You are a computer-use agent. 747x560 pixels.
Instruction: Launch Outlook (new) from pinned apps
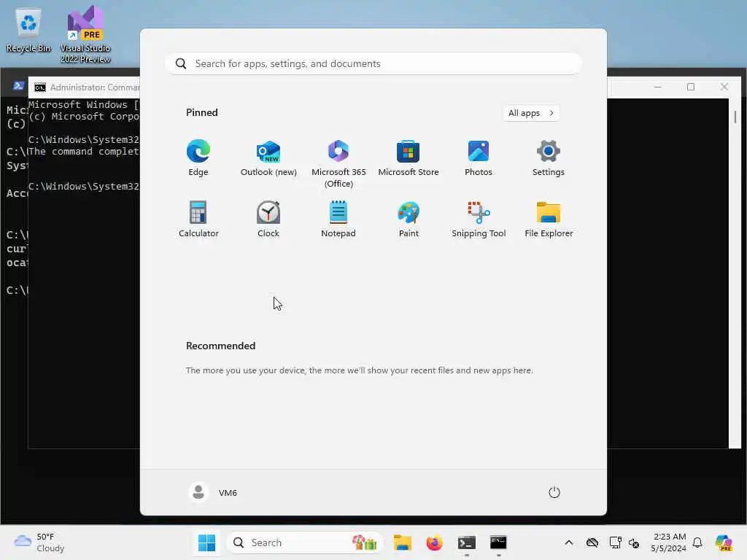268,158
